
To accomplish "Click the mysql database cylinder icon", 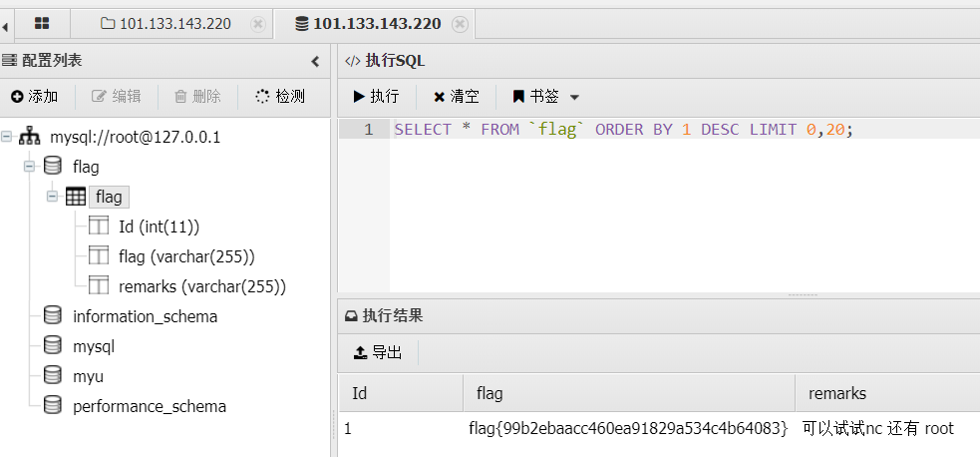I will [x=53, y=345].
